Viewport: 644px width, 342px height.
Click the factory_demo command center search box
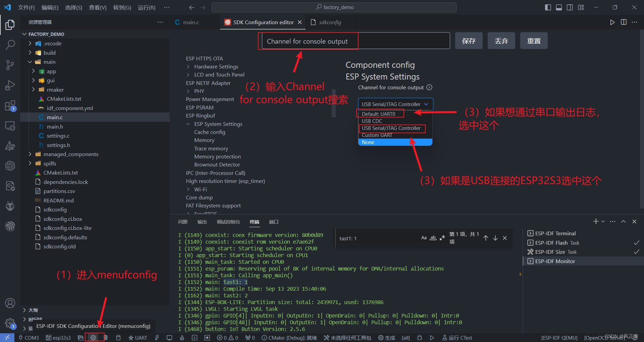coord(334,7)
